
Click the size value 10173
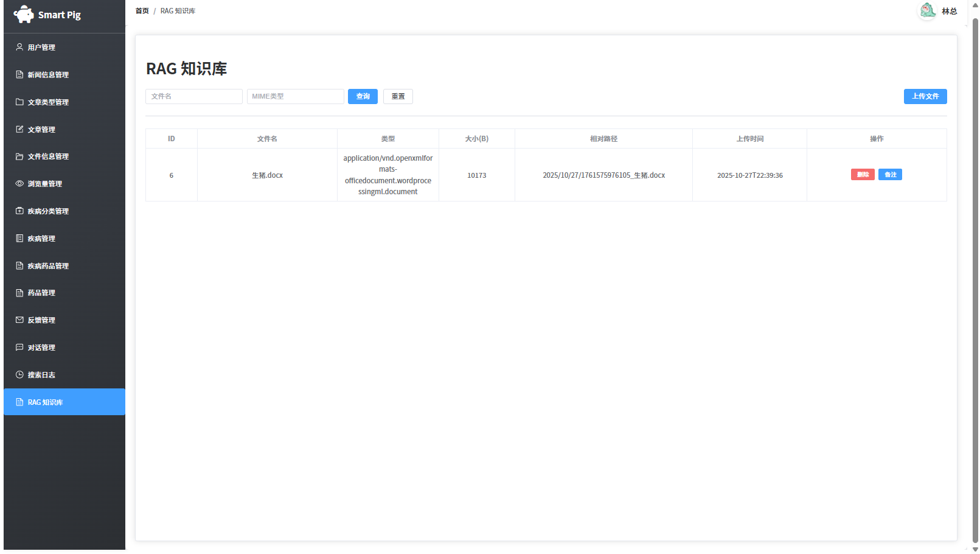477,175
